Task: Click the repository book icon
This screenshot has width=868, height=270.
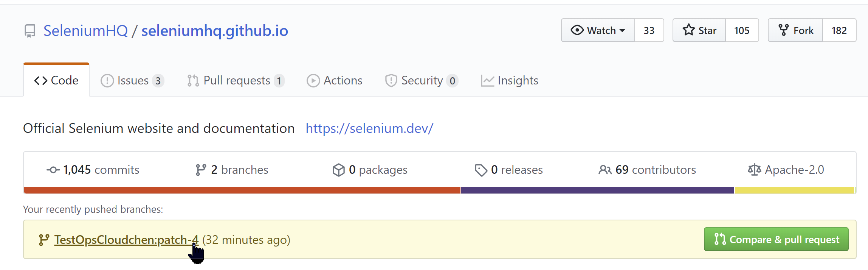Action: tap(30, 31)
